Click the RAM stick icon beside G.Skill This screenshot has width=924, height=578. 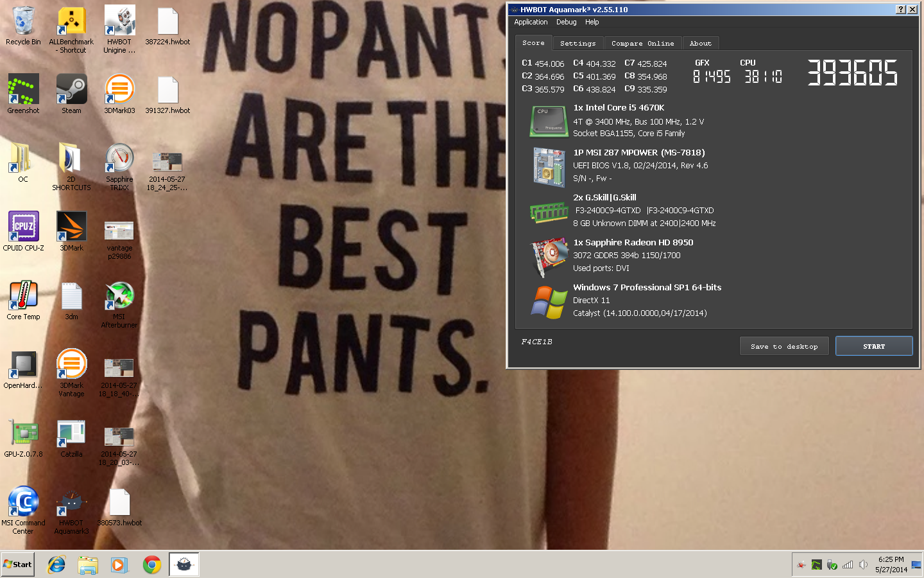[x=549, y=212]
